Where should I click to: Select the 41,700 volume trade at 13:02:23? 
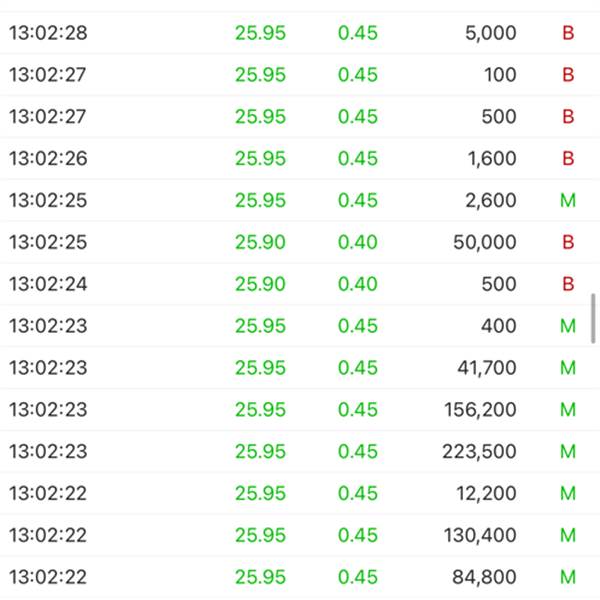(x=300, y=368)
